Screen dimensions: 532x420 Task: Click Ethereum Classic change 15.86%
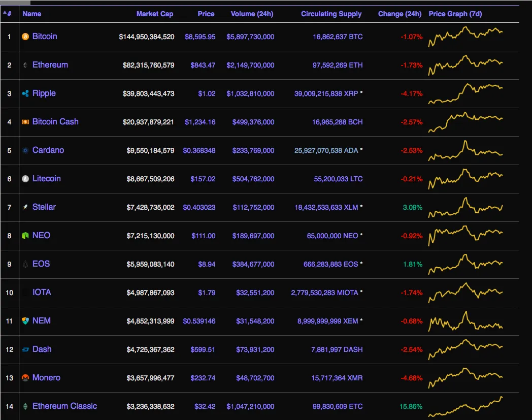coord(411,406)
